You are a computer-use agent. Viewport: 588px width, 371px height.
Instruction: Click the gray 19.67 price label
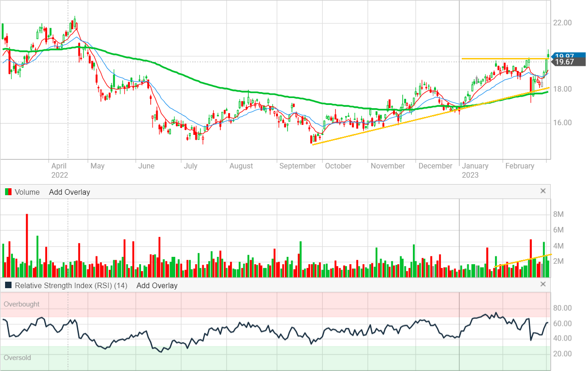pyautogui.click(x=564, y=62)
